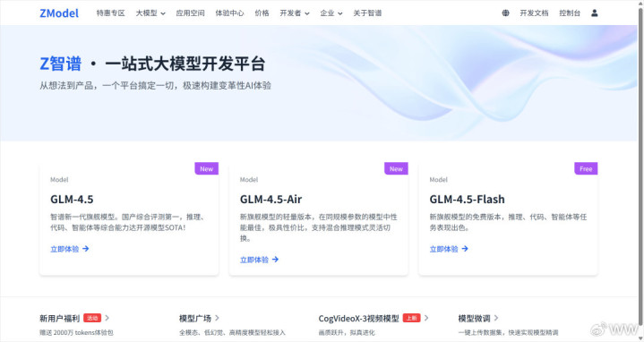Click arrow icon in GLM-4.5-Air card link
The image size is (644, 342).
[275, 260]
